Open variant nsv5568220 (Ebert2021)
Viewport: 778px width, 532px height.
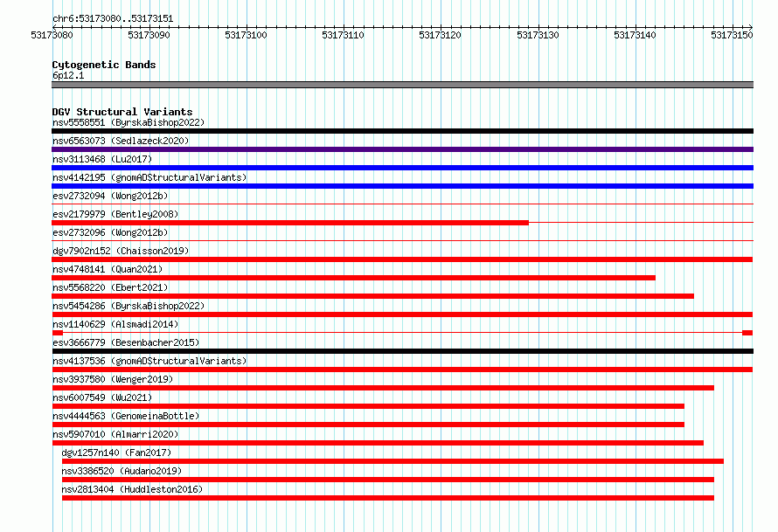coord(110,287)
